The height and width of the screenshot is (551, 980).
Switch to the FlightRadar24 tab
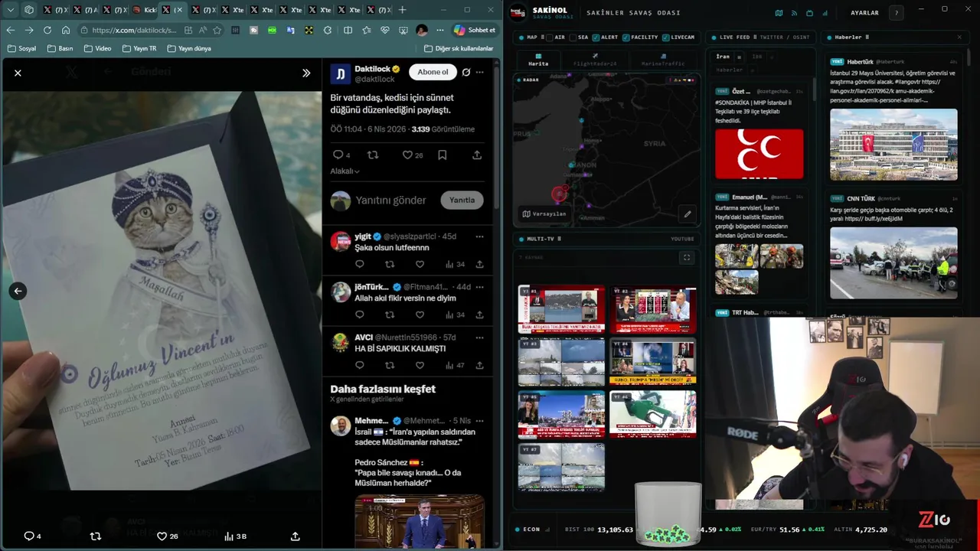595,60
